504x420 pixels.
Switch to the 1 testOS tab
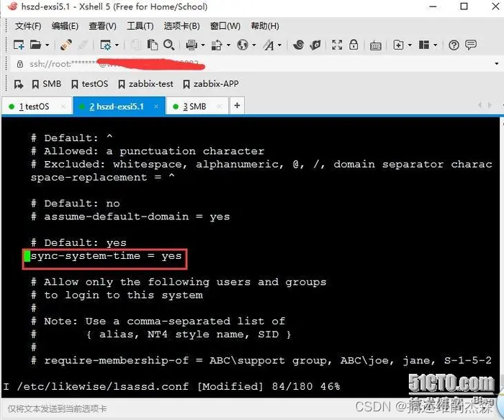34,106
